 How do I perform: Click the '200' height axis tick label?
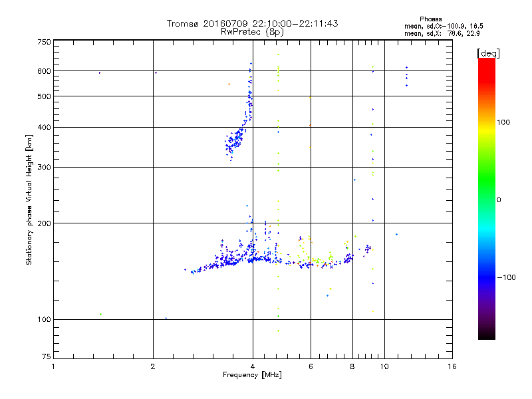tap(44, 223)
